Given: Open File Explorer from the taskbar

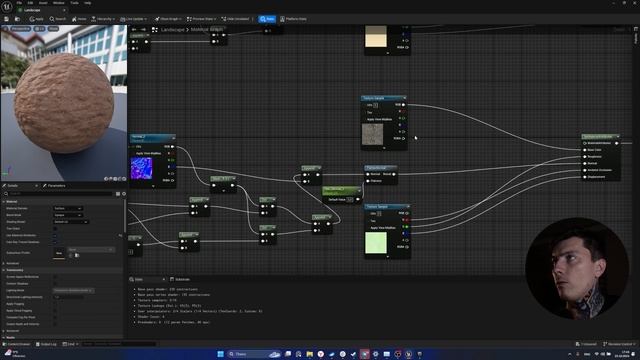Looking at the screenshot, I should [x=310, y=354].
